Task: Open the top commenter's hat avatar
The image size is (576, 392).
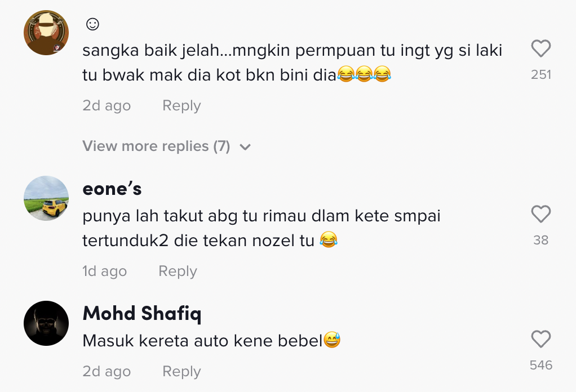Action: point(46,33)
